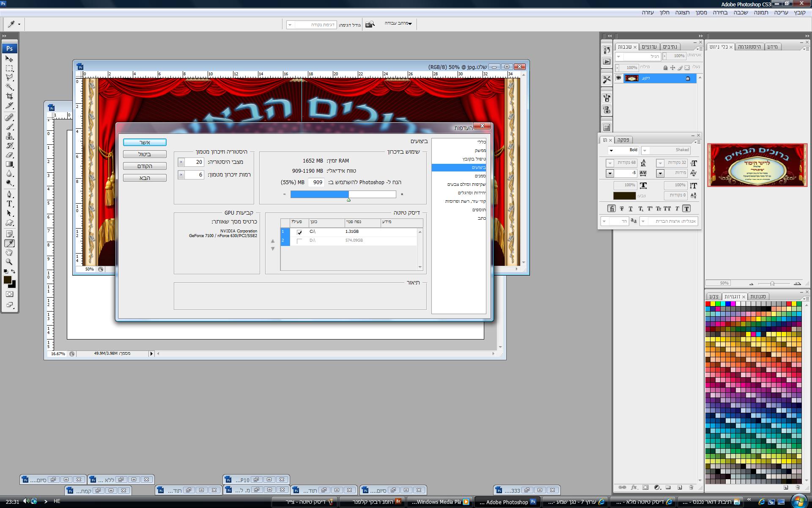
Task: Select the Hand tool
Action: pos(9,252)
